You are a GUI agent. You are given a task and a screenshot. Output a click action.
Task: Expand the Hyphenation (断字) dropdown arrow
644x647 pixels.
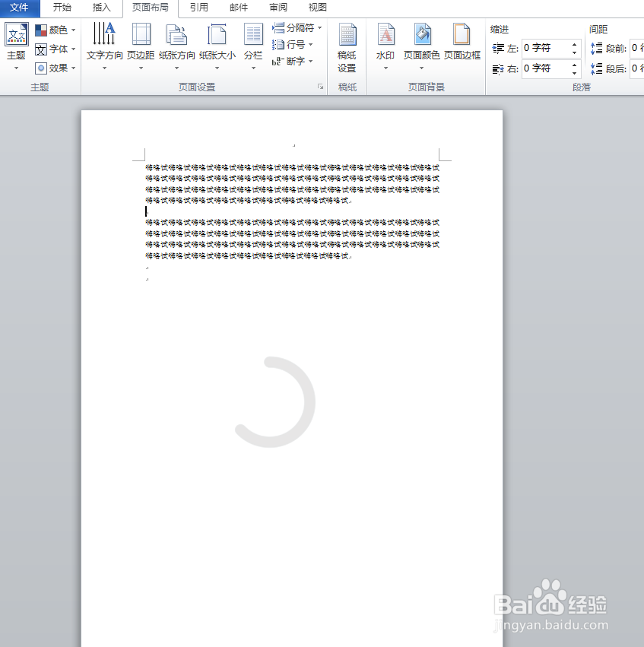pyautogui.click(x=311, y=62)
